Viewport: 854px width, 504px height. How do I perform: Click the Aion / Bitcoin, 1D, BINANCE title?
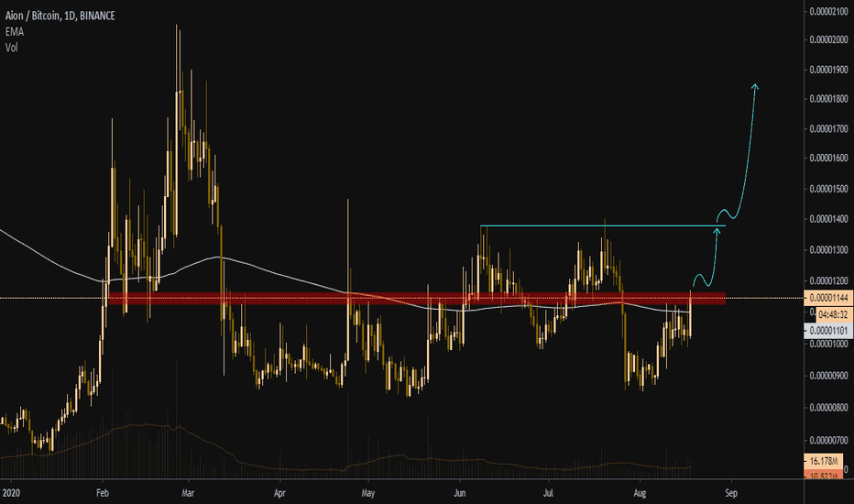click(60, 16)
